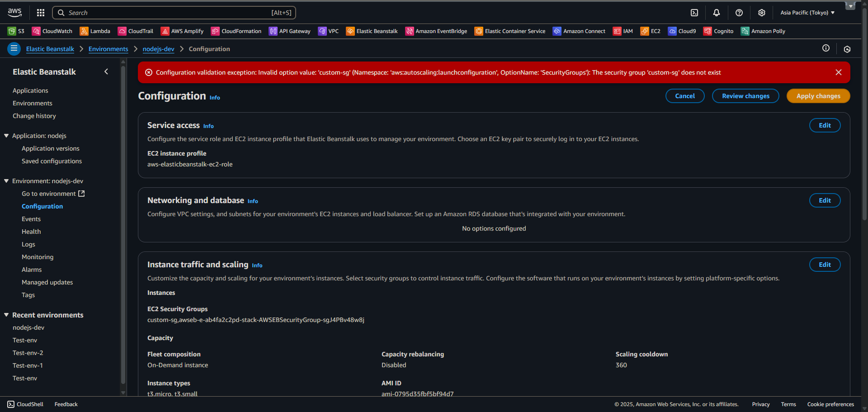Open the Cognito shortcut
Image resolution: width=868 pixels, height=412 pixels.
pos(718,31)
